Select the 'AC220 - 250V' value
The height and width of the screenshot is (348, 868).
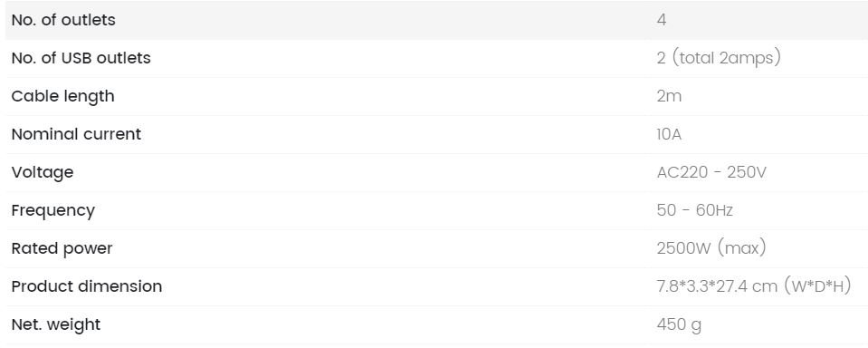711,172
